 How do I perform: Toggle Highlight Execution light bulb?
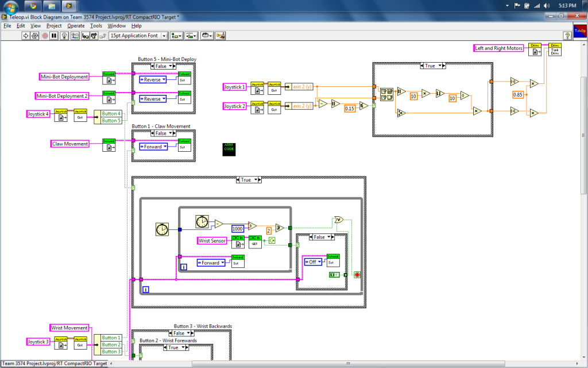click(x=64, y=36)
